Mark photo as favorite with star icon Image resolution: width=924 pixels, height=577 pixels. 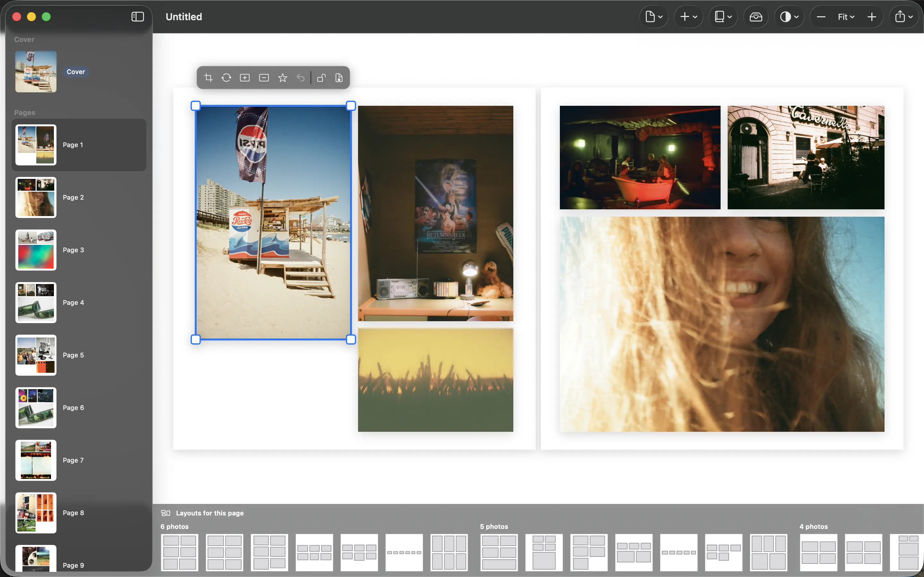[x=283, y=78]
